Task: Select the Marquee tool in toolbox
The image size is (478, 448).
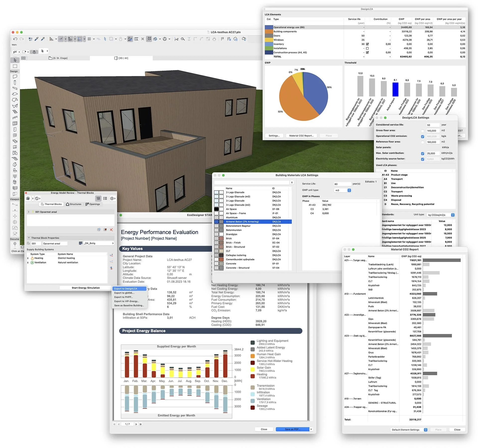Action: point(15,66)
